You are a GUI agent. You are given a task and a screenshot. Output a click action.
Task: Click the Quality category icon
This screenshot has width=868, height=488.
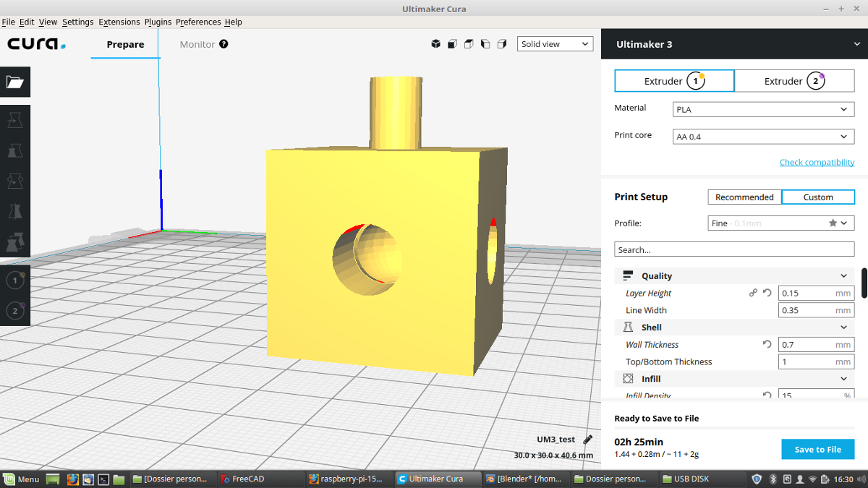(x=628, y=276)
